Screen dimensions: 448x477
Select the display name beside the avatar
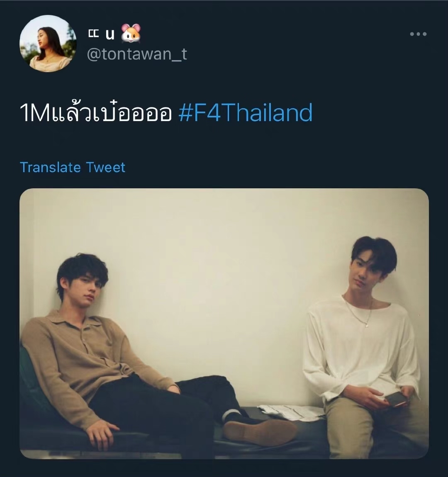coord(114,33)
